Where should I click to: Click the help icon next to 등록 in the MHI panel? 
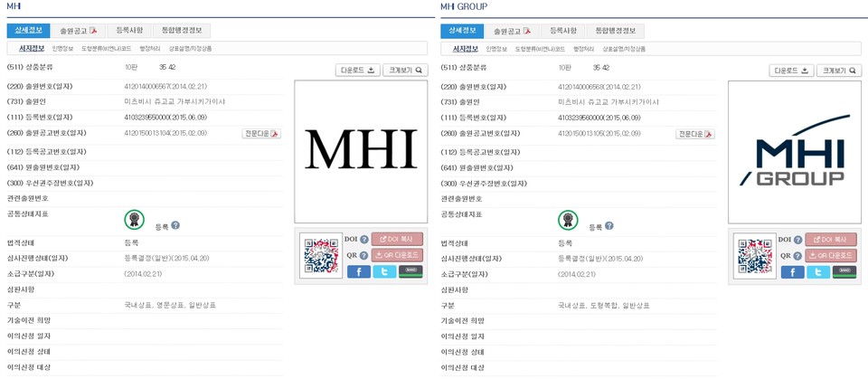click(x=175, y=225)
